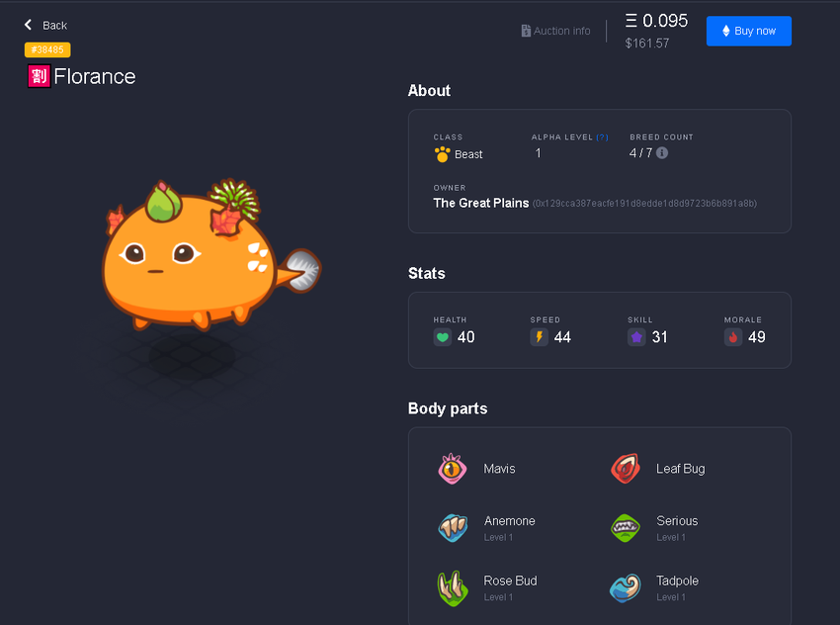
Task: Click the Buy now button
Action: (x=748, y=31)
